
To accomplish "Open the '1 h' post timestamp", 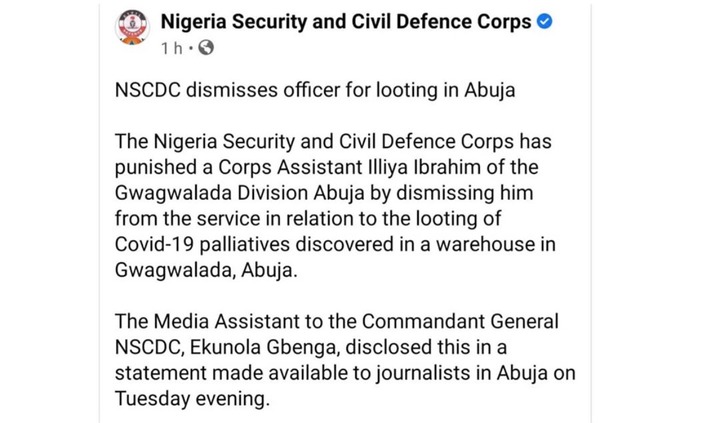I will (x=172, y=48).
